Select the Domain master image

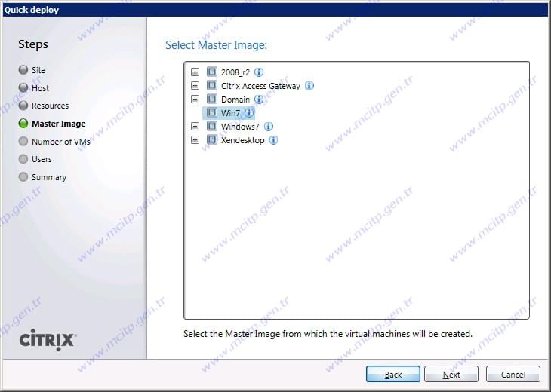point(235,100)
